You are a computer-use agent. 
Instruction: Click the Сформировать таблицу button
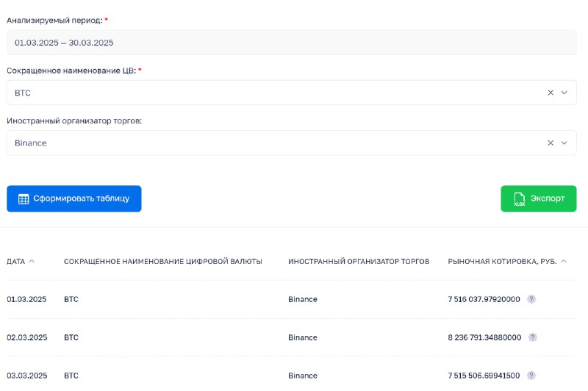point(74,198)
